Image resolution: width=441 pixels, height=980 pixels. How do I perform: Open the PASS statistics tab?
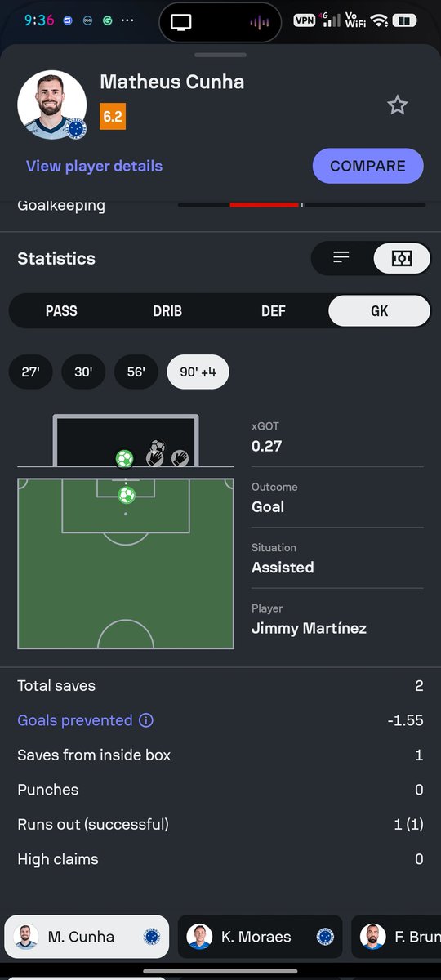coord(61,311)
